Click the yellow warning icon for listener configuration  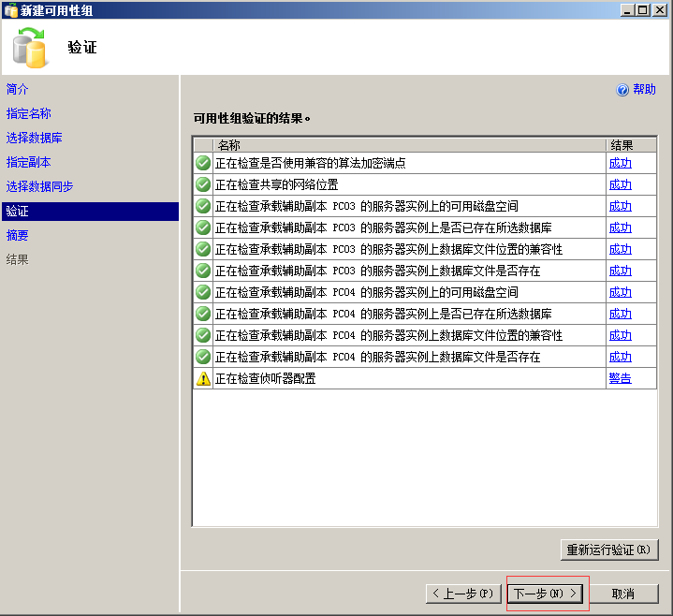pyautogui.click(x=203, y=378)
